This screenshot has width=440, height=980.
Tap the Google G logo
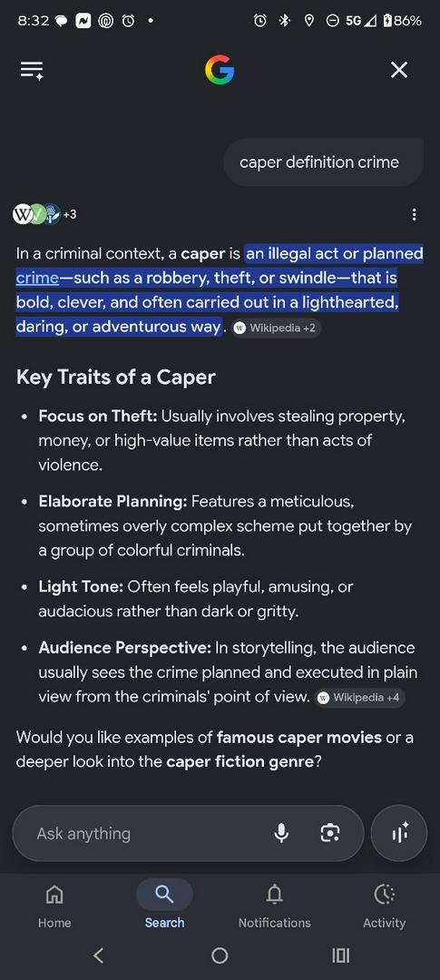(x=220, y=70)
